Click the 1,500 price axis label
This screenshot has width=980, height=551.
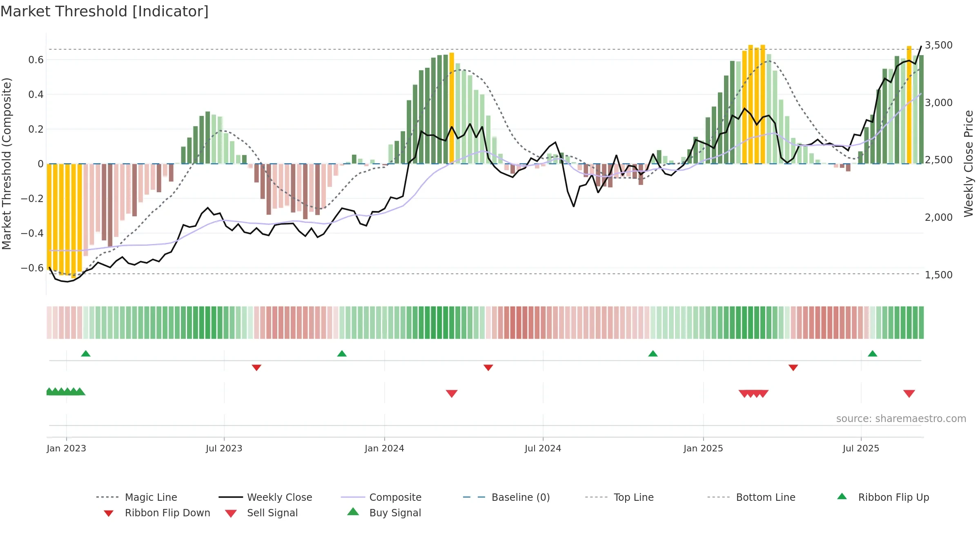pyautogui.click(x=939, y=275)
